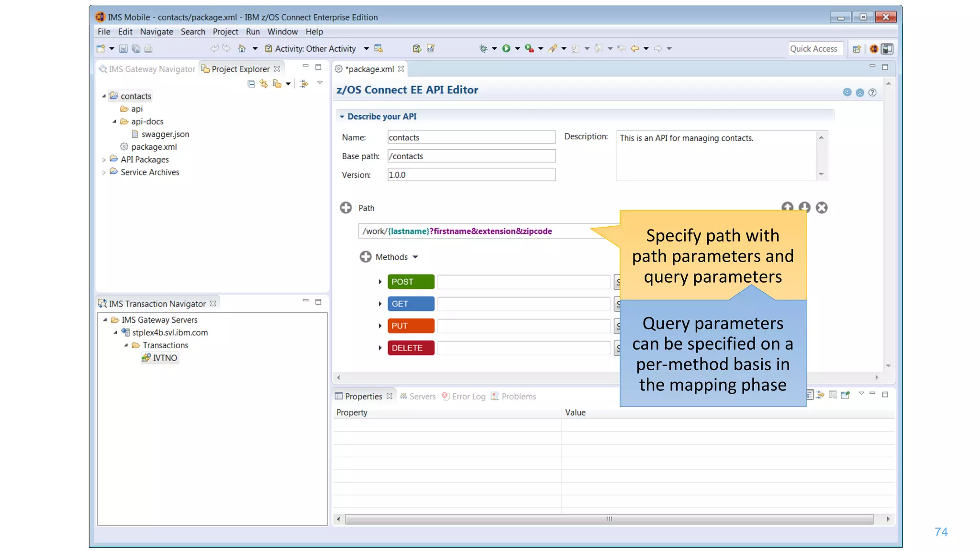980x551 pixels.
Task: Expand the API Packages tree node
Action: click(104, 160)
